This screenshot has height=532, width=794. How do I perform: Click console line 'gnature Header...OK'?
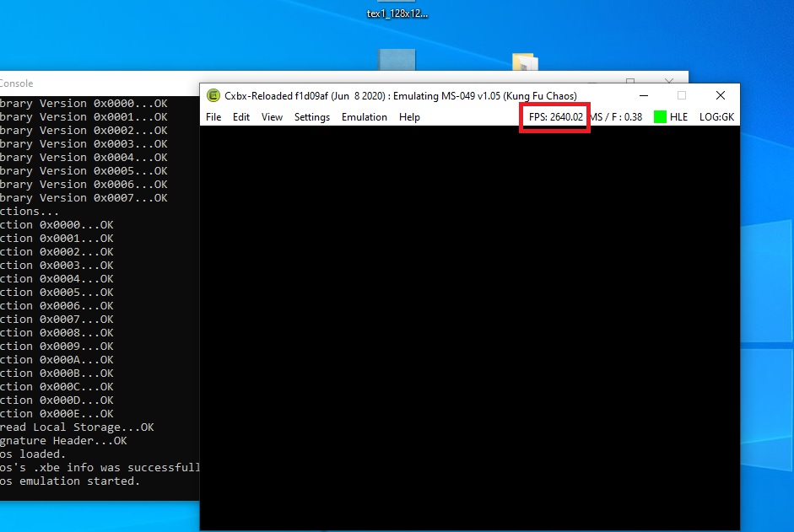(63, 440)
